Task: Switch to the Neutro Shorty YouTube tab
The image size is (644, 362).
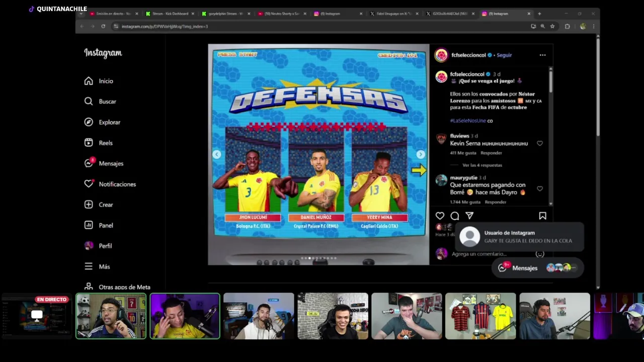Action: click(281, 14)
